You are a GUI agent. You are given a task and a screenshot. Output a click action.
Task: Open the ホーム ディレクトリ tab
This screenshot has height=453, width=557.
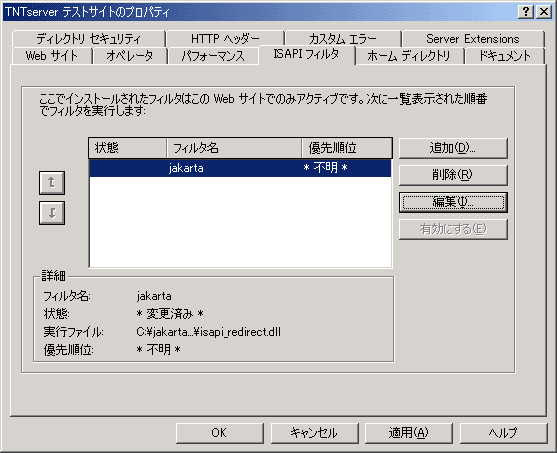click(x=409, y=56)
